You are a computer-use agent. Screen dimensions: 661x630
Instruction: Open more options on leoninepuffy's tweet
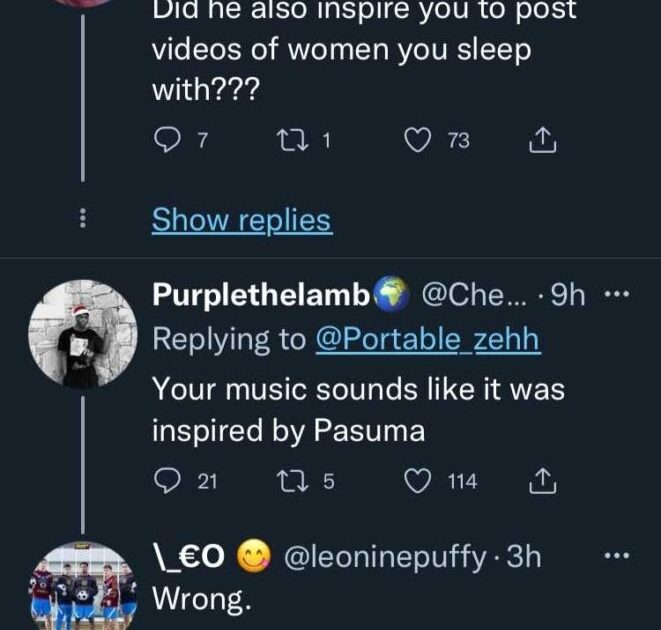coord(618,556)
